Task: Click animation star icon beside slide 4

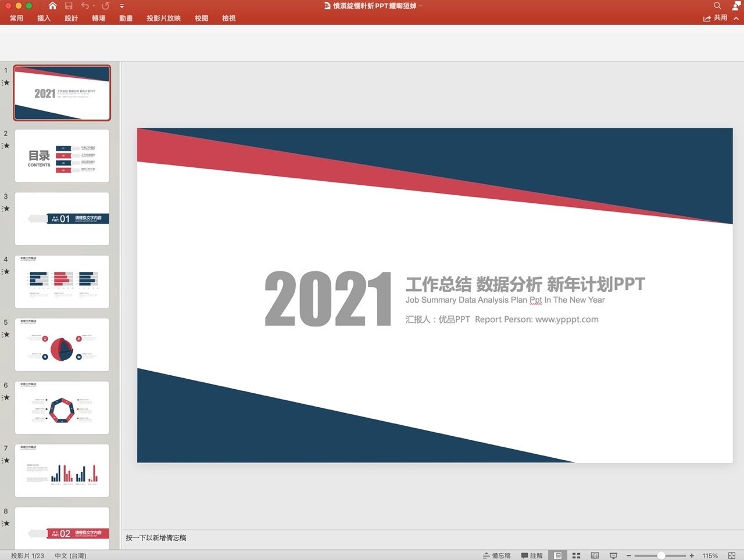Action: coord(6,271)
